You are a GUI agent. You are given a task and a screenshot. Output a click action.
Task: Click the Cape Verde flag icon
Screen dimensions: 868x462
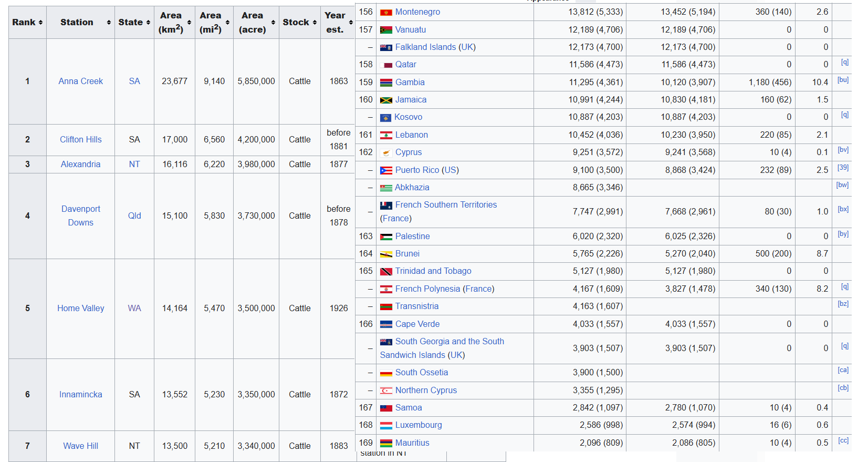386,324
